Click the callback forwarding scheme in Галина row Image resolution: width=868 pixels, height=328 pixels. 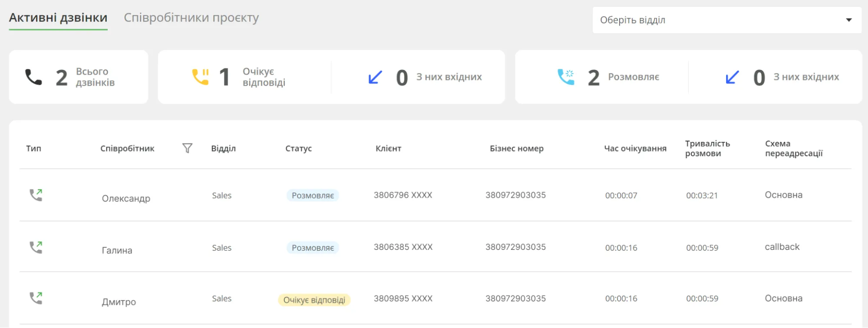[x=782, y=247]
